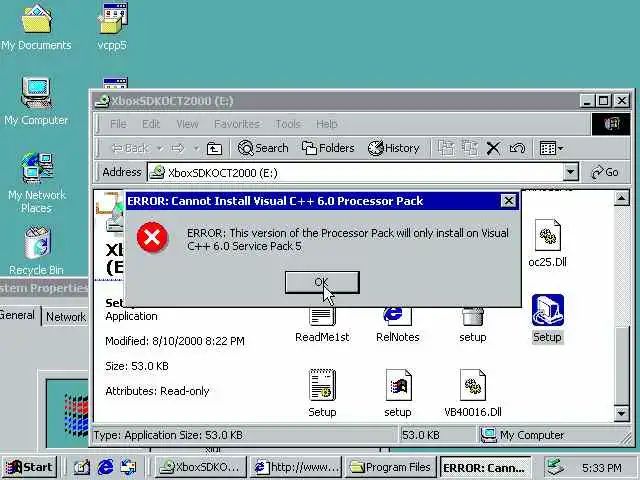Viewport: 640px width, 480px height.
Task: Open My Computer desktop icon
Action: (x=36, y=102)
